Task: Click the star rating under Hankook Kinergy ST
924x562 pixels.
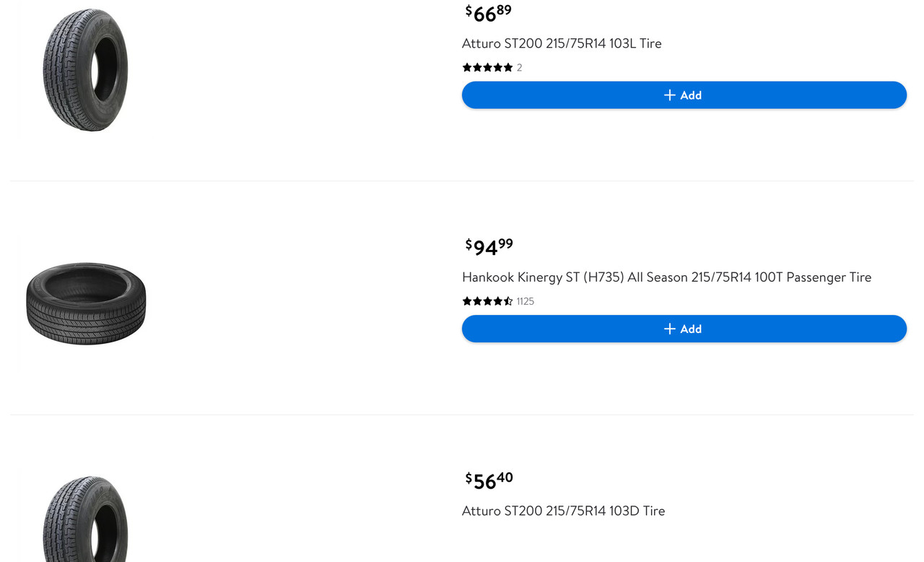Action: click(x=488, y=301)
